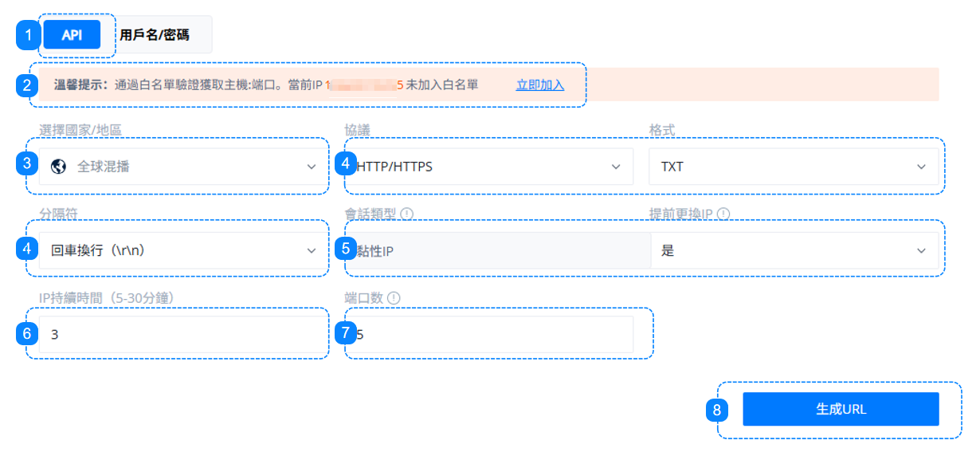This screenshot has width=980, height=452.
Task: Expand the HTTP/HTTPS protocol dropdown
Action: pyautogui.click(x=489, y=167)
